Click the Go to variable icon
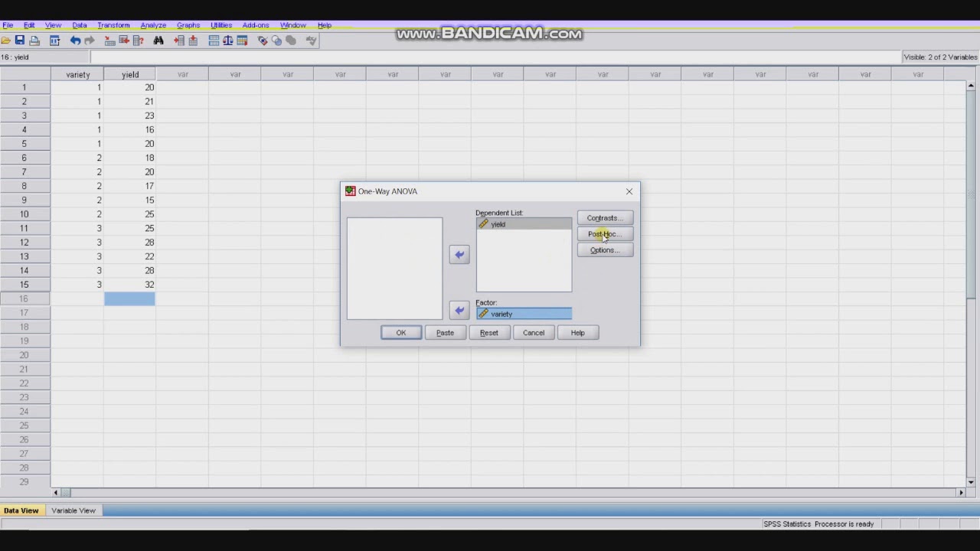Screen dimensions: 980x551 pyautogui.click(x=124, y=41)
